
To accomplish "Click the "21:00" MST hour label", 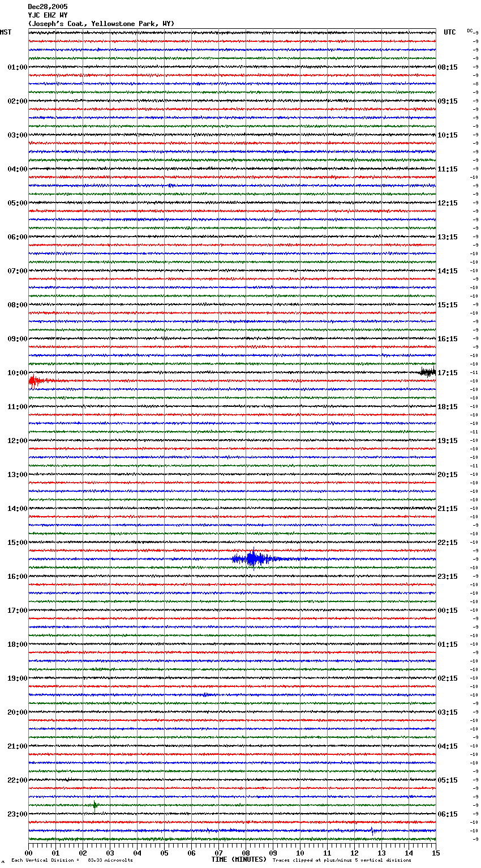I will (17, 746).
